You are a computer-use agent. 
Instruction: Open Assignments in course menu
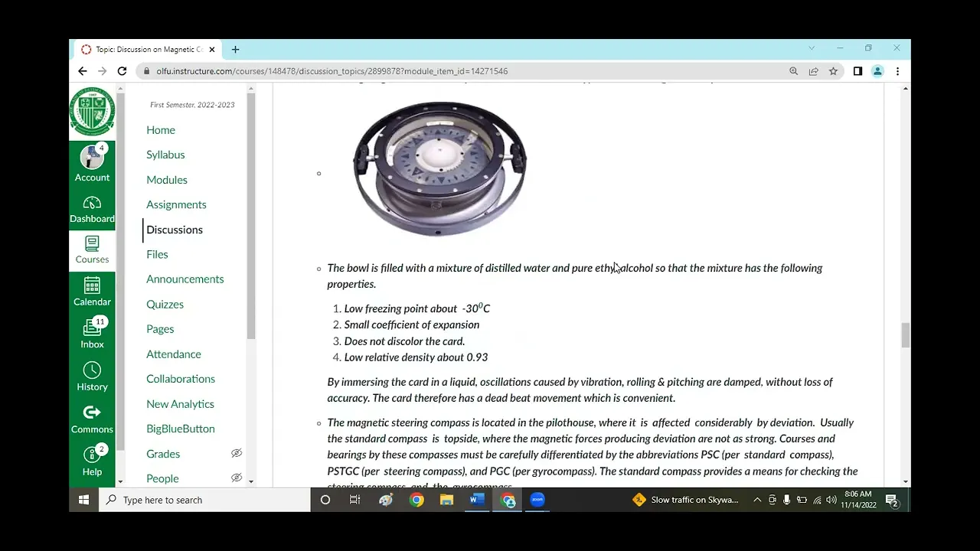click(x=176, y=204)
